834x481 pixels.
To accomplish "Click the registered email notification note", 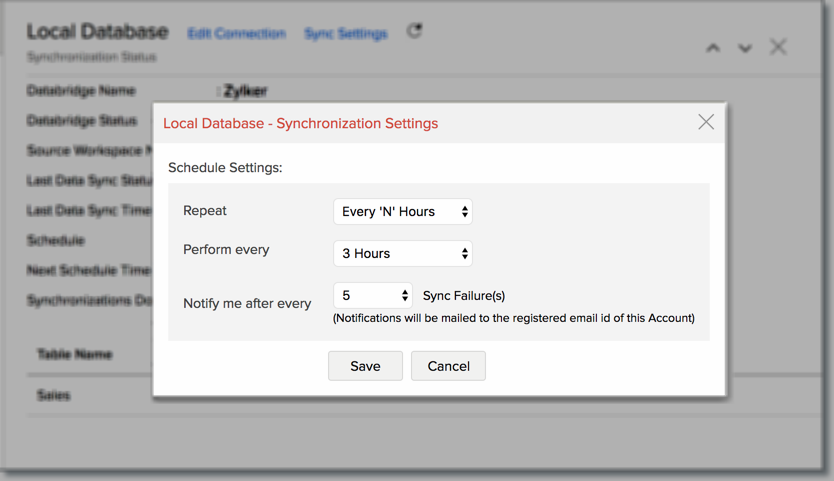I will click(513, 318).
